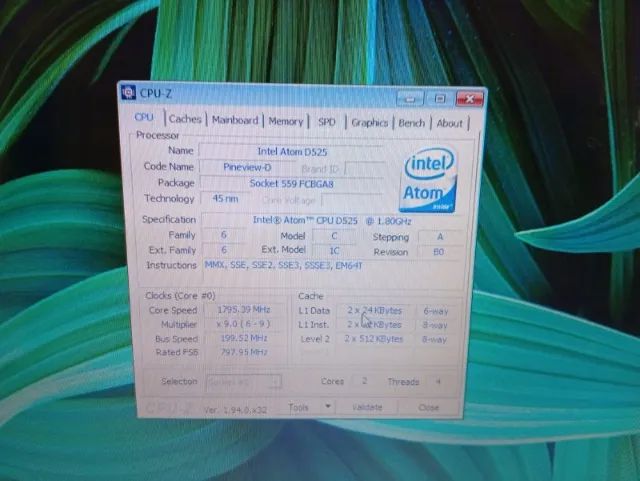Click the Revision value B0
This screenshot has height=481, width=640.
point(439,252)
